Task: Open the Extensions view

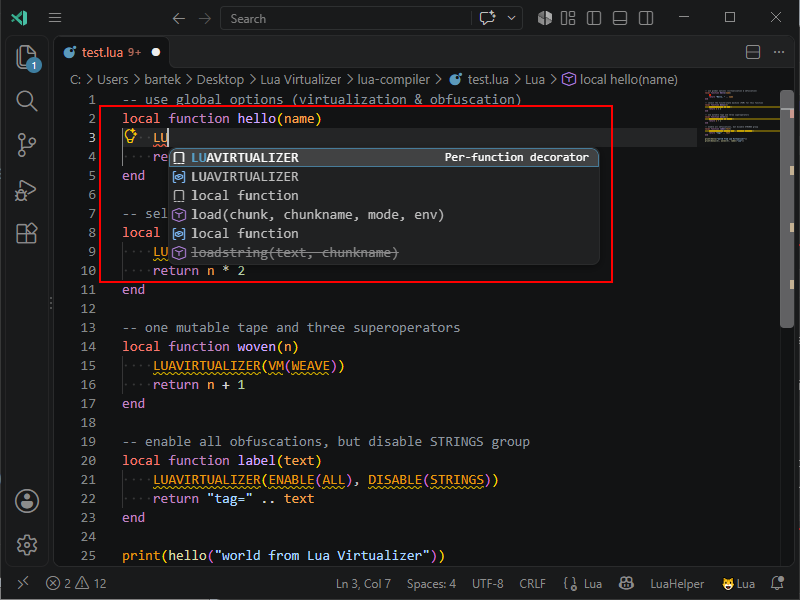Action: click(27, 234)
